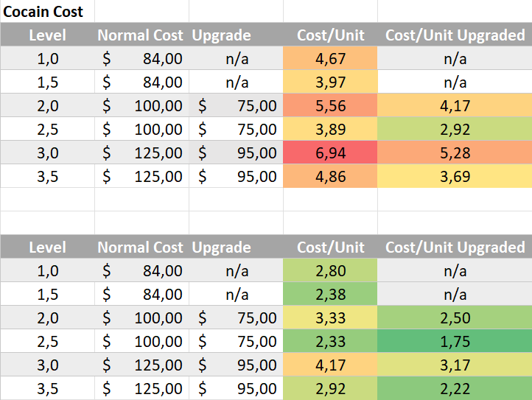Select the cell with value 3,97
532x400 pixels.
330,83
